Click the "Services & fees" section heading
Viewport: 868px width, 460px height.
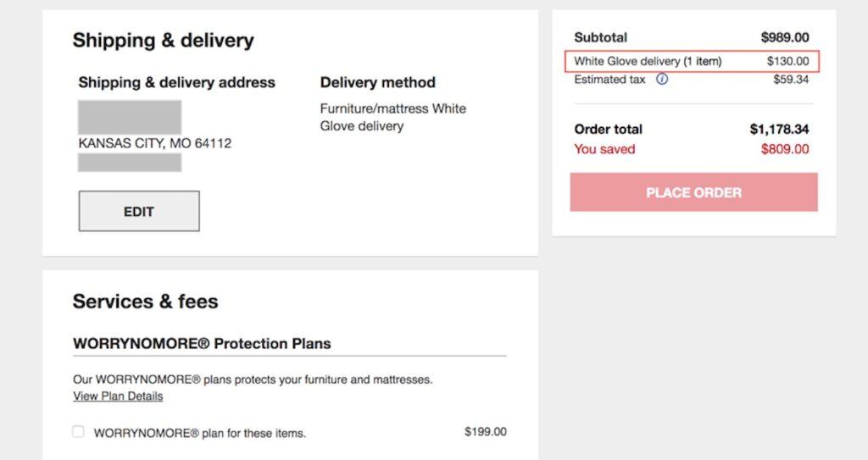pyautogui.click(x=145, y=302)
